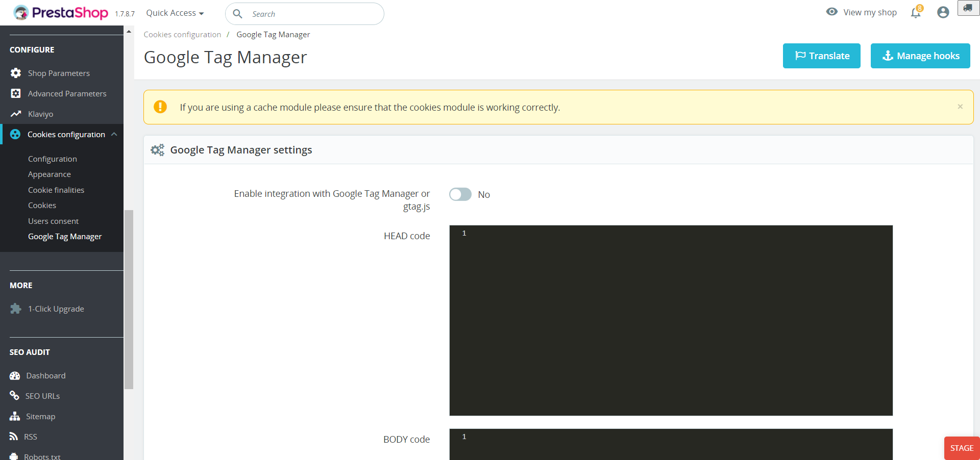Click the sidebar scroll-up arrow
The image size is (980, 460).
click(129, 31)
